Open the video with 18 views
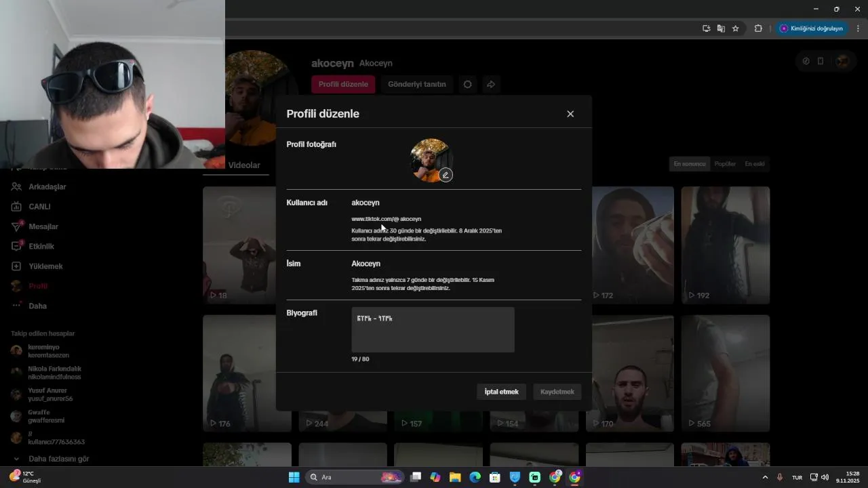 pos(247,245)
